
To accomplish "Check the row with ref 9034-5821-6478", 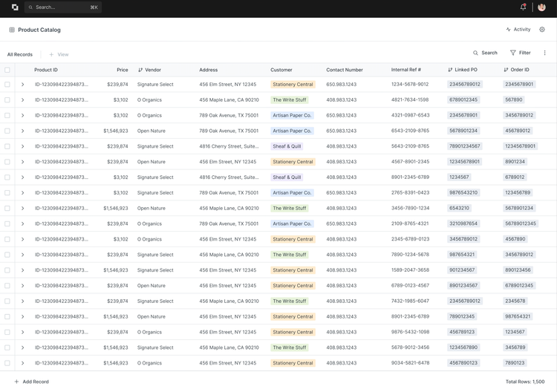I will (x=7, y=363).
